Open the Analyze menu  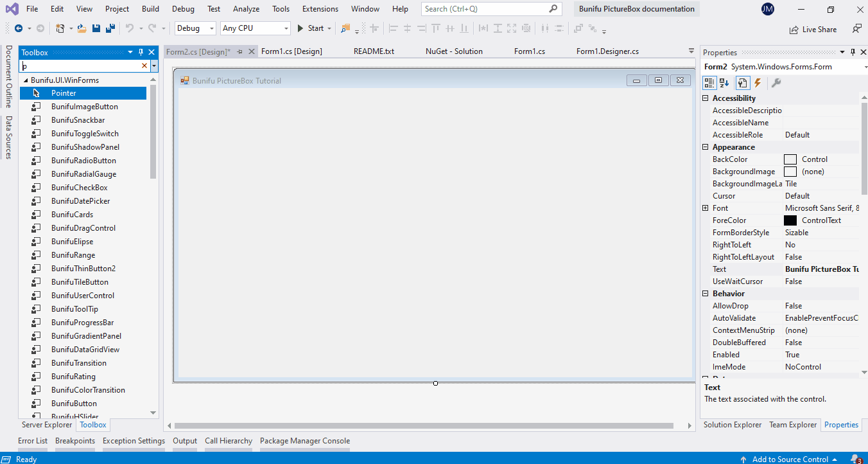pyautogui.click(x=247, y=9)
